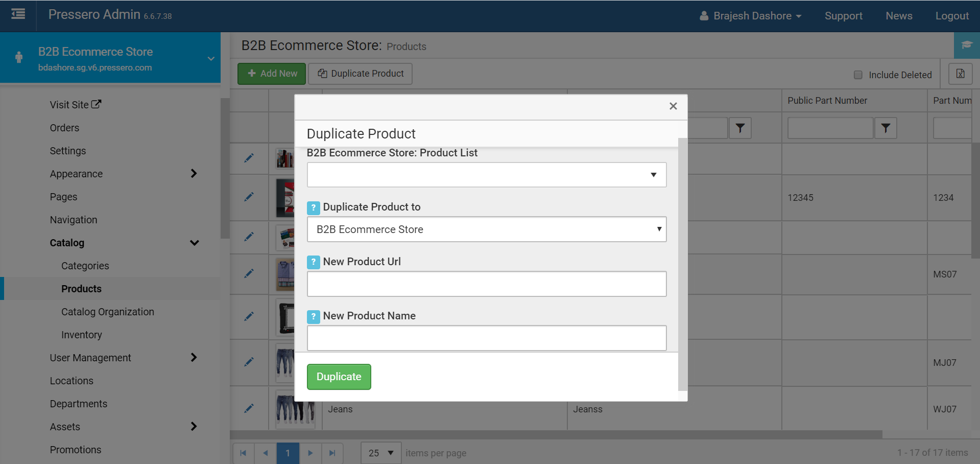Open Inventory under Catalog
This screenshot has width=980, height=464.
[x=82, y=335]
